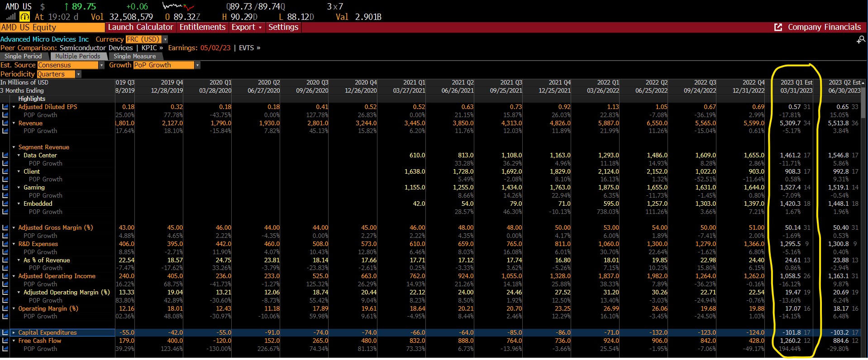The height and width of the screenshot is (360, 868).
Task: Click chart icon for Adjusted Gross Margin (%)
Action: point(5,227)
